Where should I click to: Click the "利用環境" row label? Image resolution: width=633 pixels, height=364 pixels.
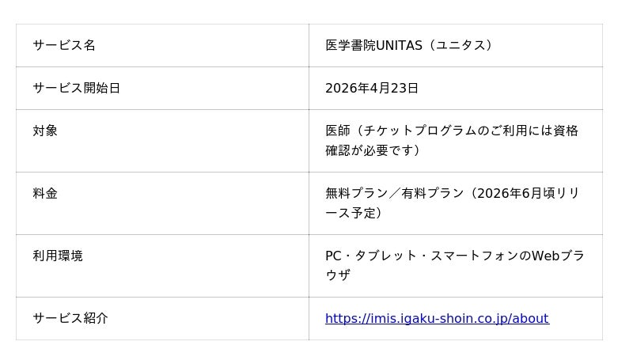coord(58,256)
